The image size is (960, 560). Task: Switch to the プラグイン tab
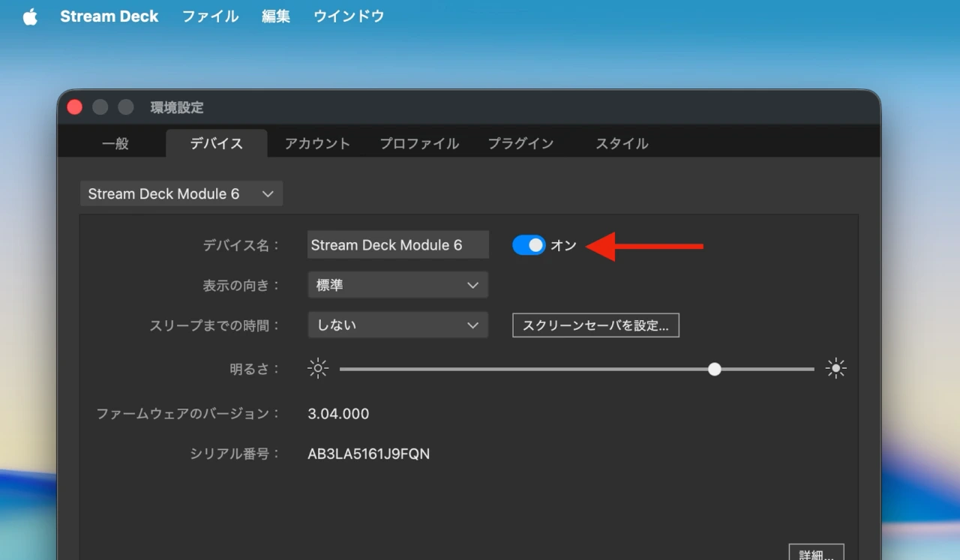[x=520, y=143]
